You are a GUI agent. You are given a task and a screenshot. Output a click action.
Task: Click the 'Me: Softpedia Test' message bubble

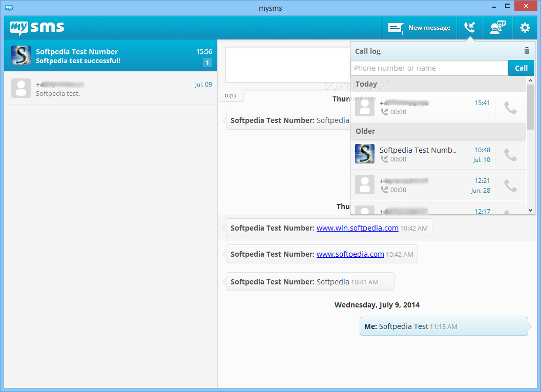[444, 326]
